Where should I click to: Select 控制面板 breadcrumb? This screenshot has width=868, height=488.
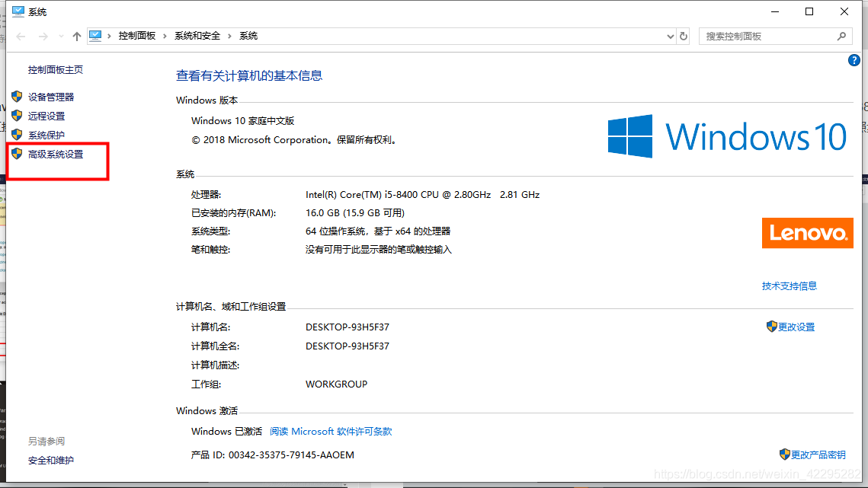point(136,36)
